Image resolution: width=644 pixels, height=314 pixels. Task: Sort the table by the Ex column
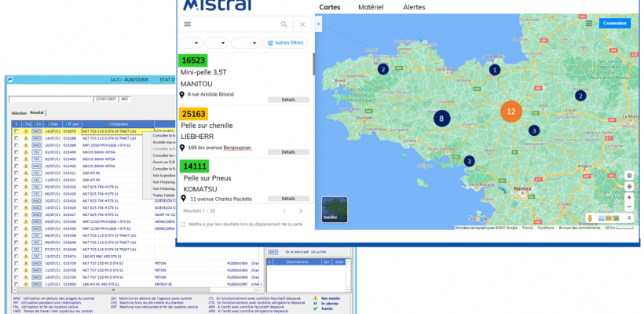pos(37,124)
